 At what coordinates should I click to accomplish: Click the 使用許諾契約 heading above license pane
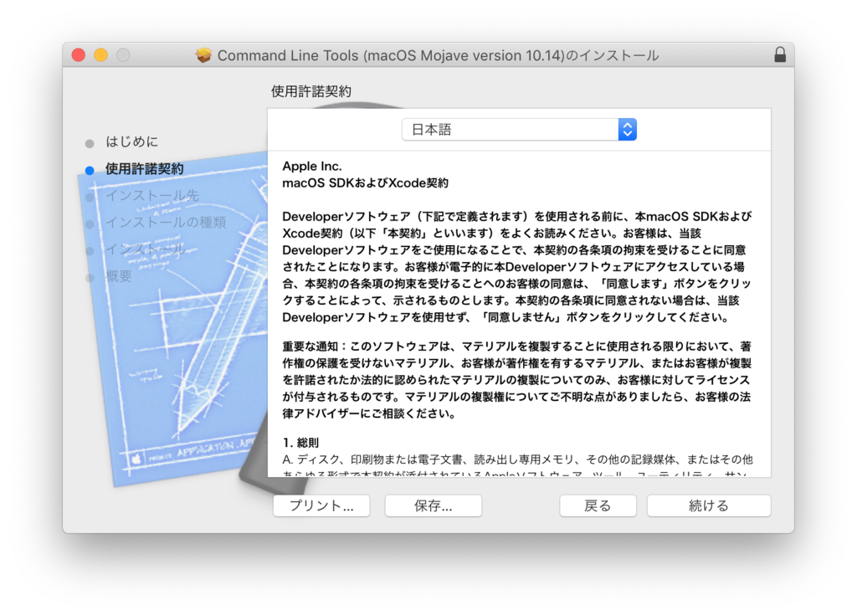tap(311, 91)
